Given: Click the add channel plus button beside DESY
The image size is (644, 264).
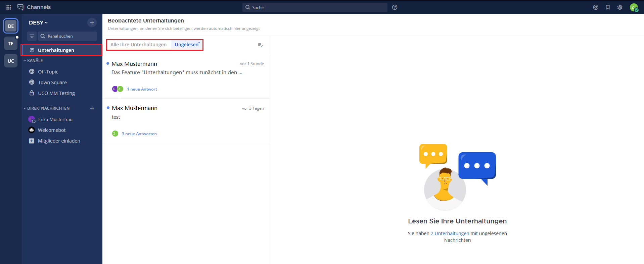Looking at the screenshot, I should tap(92, 22).
